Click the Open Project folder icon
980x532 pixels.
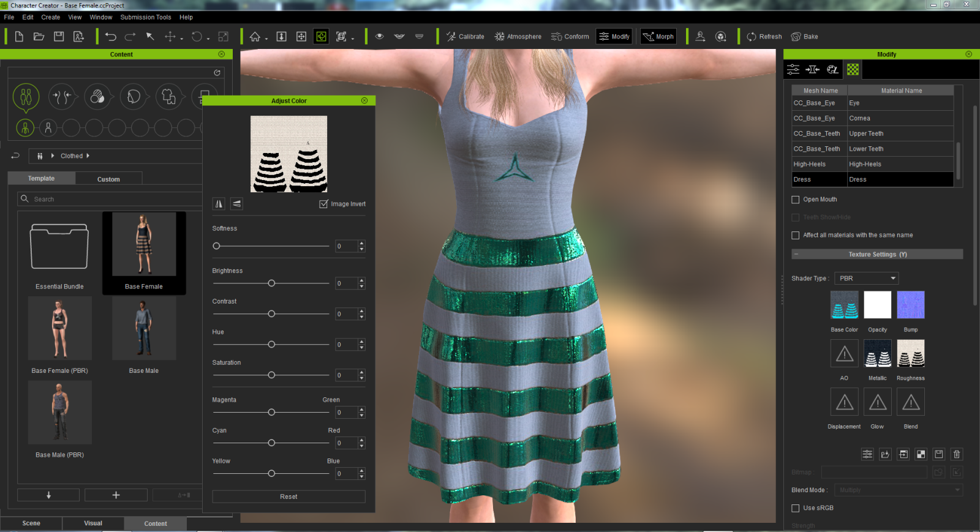[x=39, y=37]
